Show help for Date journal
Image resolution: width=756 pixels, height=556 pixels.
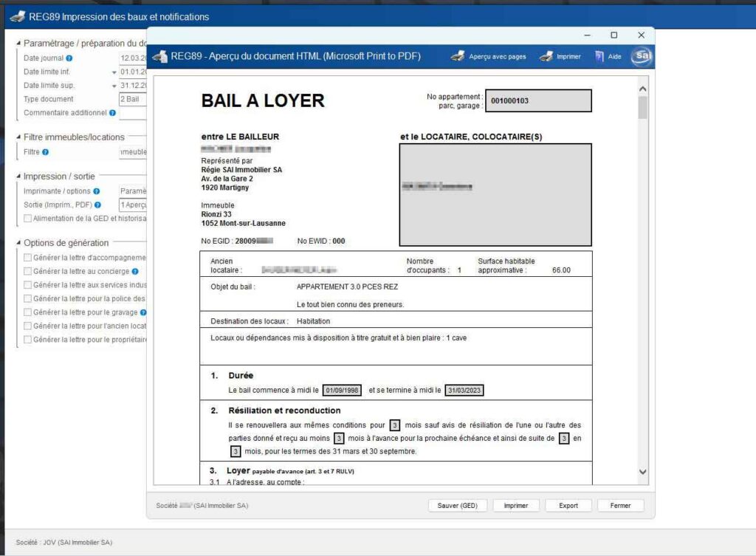[x=69, y=58]
